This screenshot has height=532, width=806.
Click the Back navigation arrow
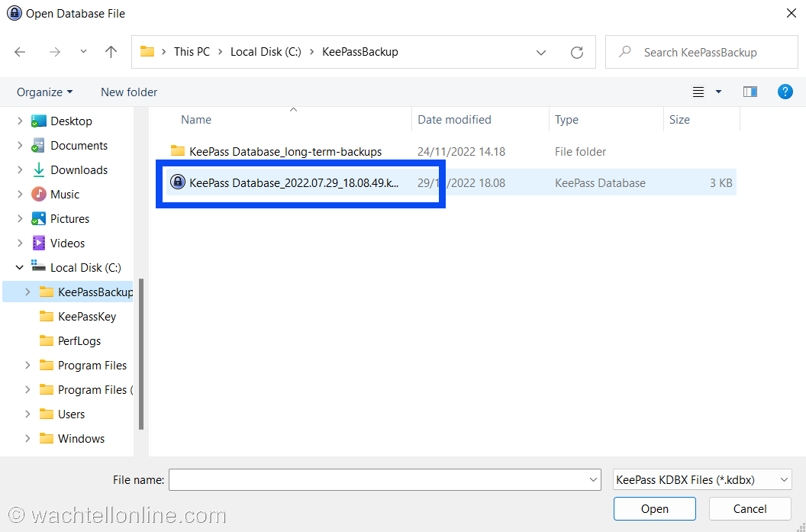pos(20,51)
